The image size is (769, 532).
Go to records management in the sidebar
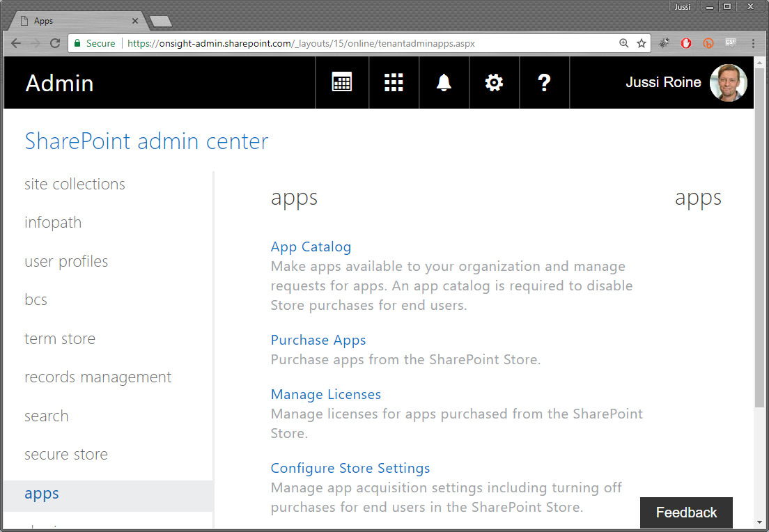click(x=98, y=377)
